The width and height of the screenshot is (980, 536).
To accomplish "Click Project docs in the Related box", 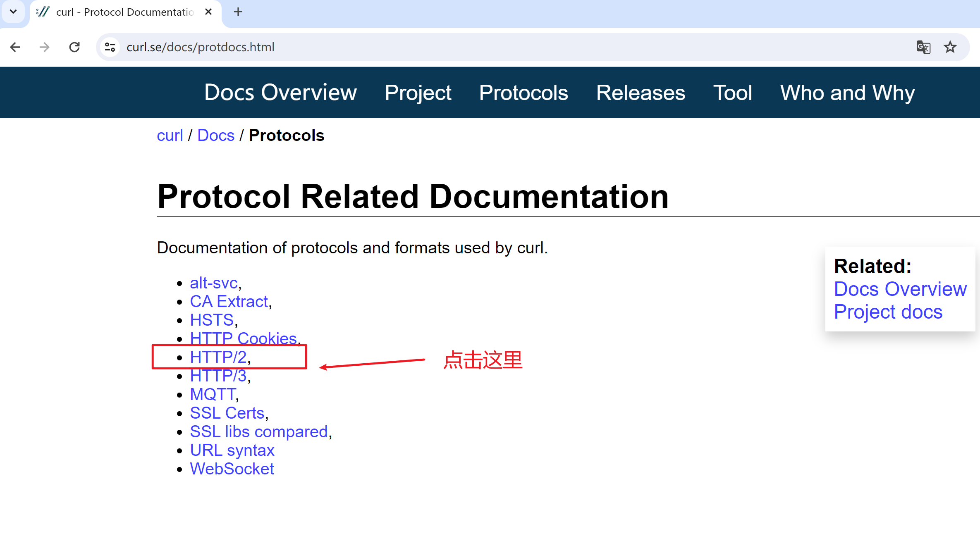I will (888, 312).
